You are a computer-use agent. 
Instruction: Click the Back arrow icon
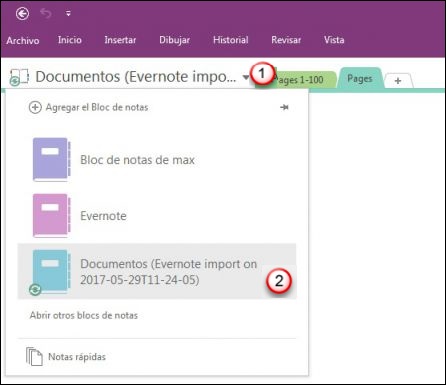point(22,14)
